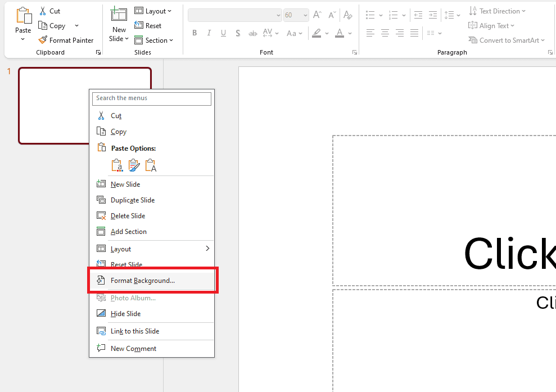Open the Font group dialog launcher
Image resolution: width=556 pixels, height=392 pixels.
[355, 52]
